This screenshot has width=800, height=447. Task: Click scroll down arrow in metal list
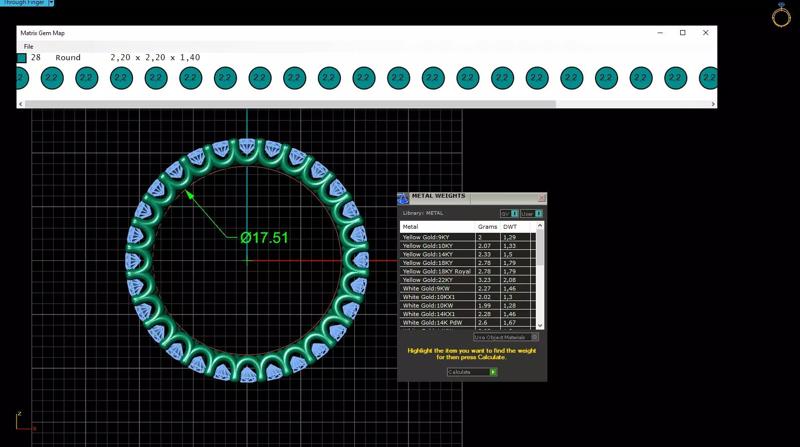pyautogui.click(x=540, y=325)
